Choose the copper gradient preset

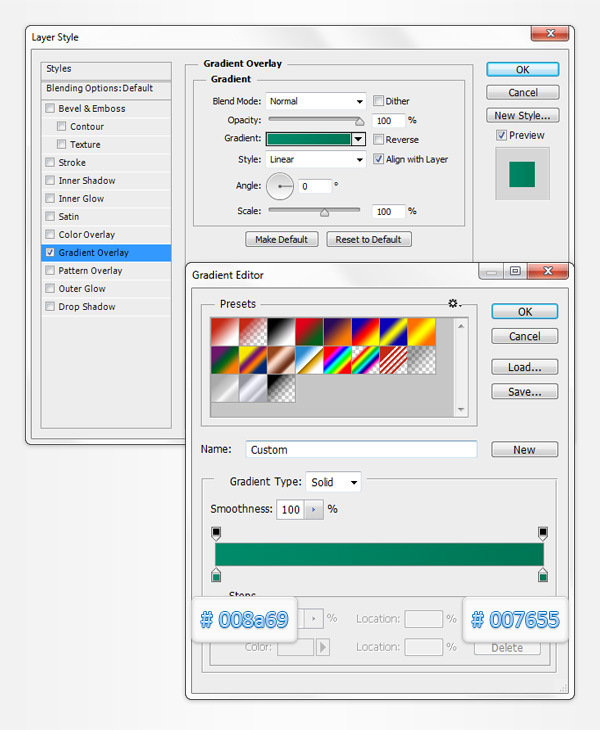click(x=282, y=359)
